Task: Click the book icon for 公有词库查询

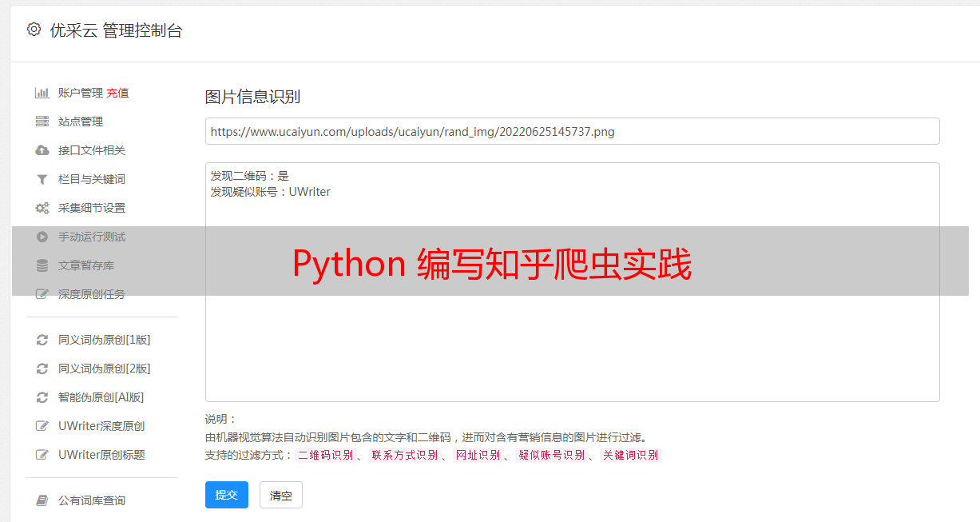Action: tap(42, 500)
